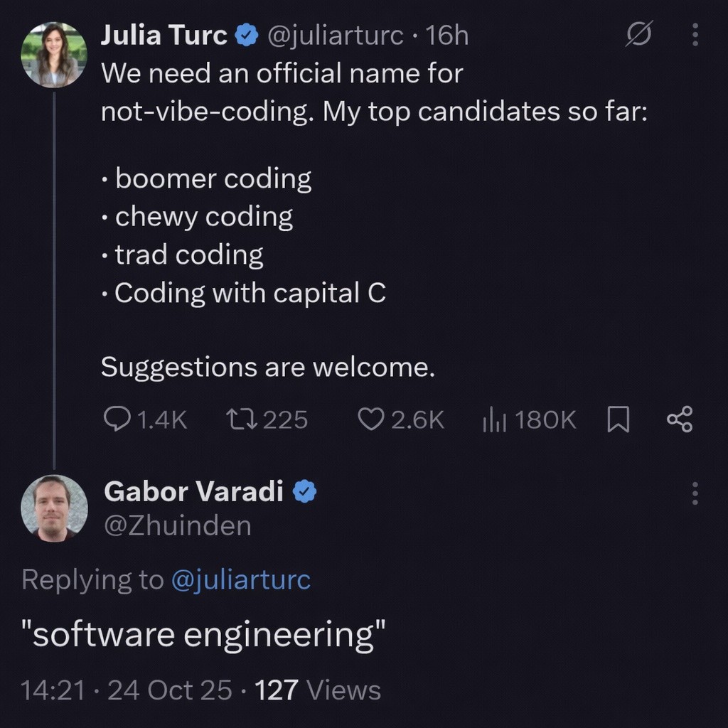
Task: Bookmark Julia Turc's tweet
Action: click(x=618, y=420)
